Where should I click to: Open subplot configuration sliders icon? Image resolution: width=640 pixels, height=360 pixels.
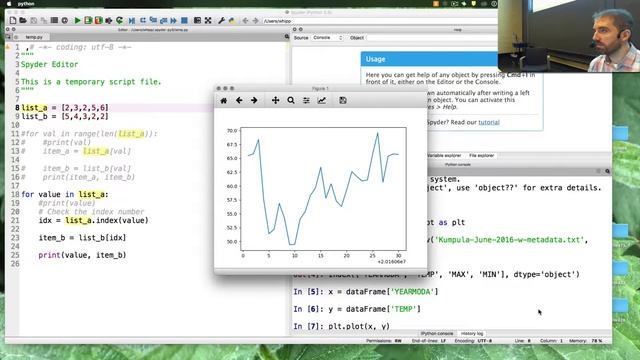pyautogui.click(x=306, y=100)
